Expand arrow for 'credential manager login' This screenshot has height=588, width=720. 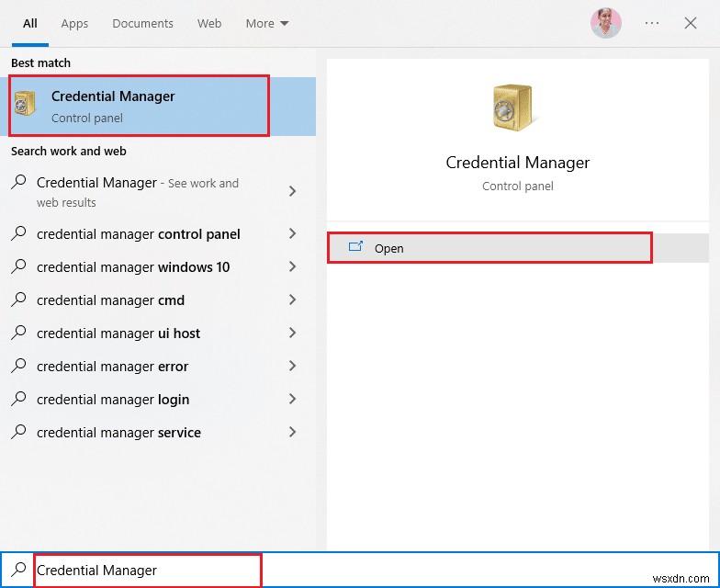[x=292, y=399]
